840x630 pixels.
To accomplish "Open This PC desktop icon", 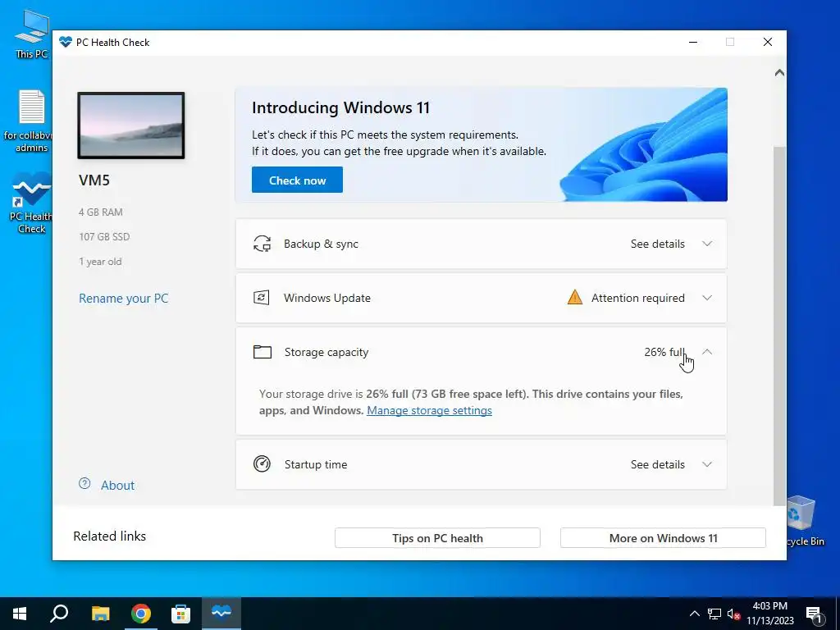I will [32, 34].
